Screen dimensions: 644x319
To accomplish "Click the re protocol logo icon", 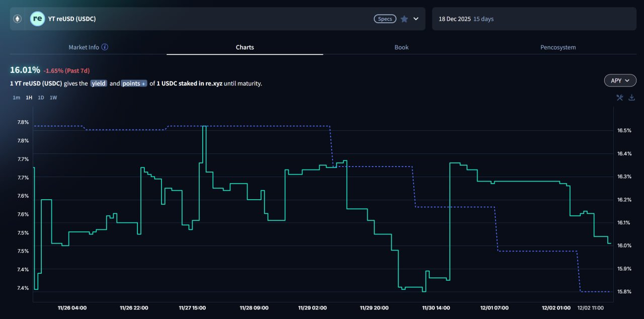I will (x=37, y=19).
